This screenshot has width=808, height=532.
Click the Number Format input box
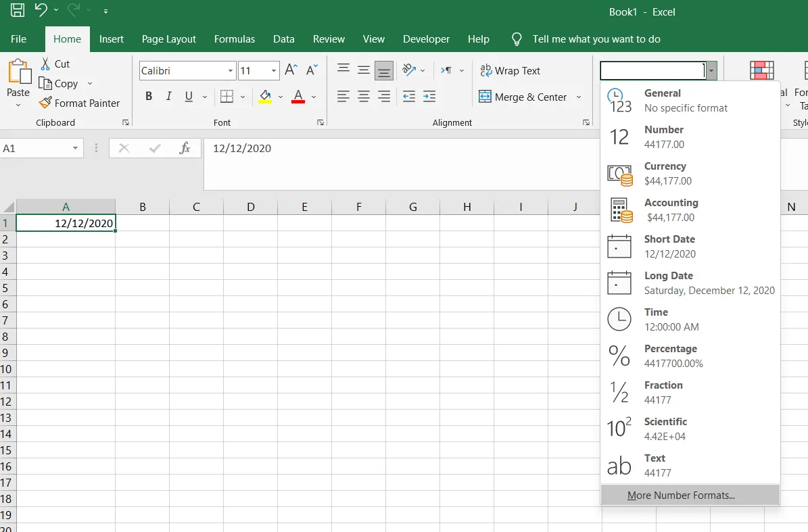(x=653, y=70)
